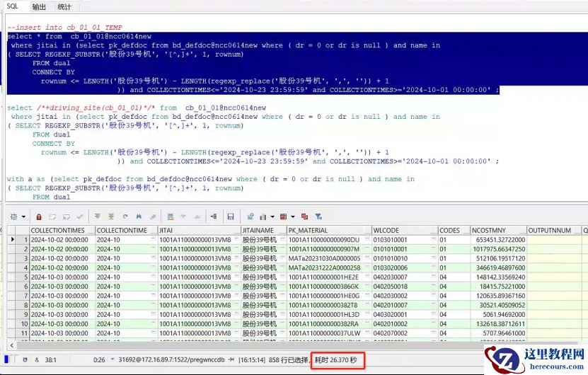Click the red lock edit-data icon

[38, 217]
